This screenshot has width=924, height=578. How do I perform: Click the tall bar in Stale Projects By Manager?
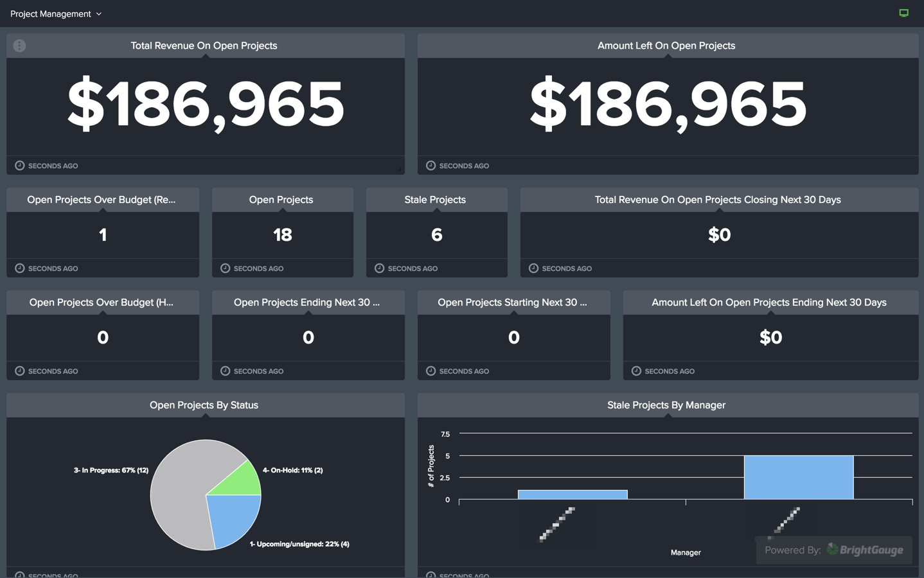coord(798,477)
